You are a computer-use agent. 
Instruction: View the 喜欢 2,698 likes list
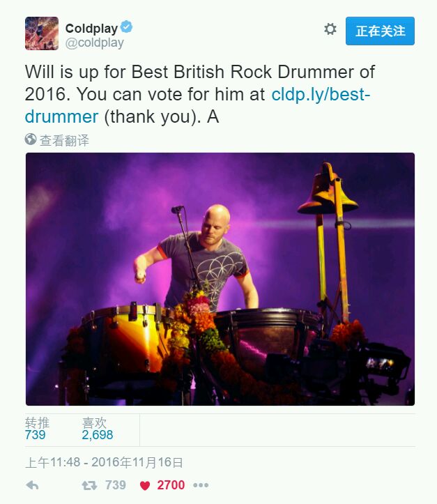98,429
